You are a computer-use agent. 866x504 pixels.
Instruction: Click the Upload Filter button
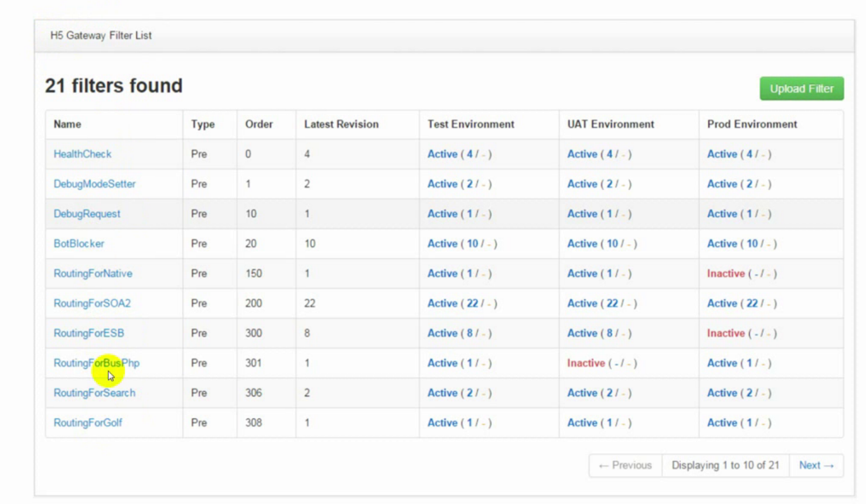[x=801, y=89]
